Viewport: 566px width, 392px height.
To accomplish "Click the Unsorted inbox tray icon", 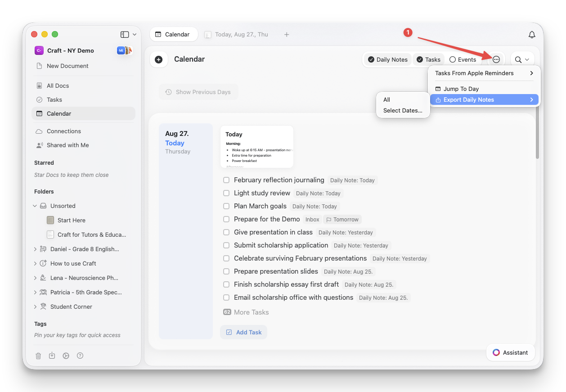I will click(43, 206).
